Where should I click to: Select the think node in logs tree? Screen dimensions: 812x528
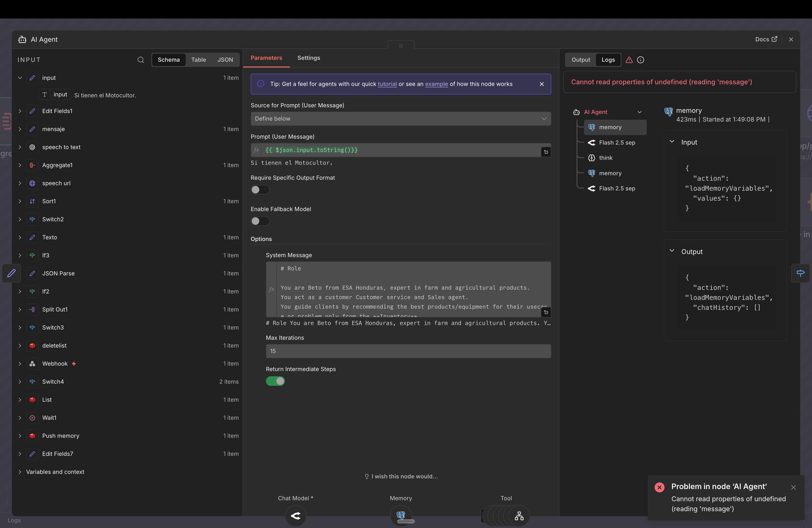pos(606,158)
